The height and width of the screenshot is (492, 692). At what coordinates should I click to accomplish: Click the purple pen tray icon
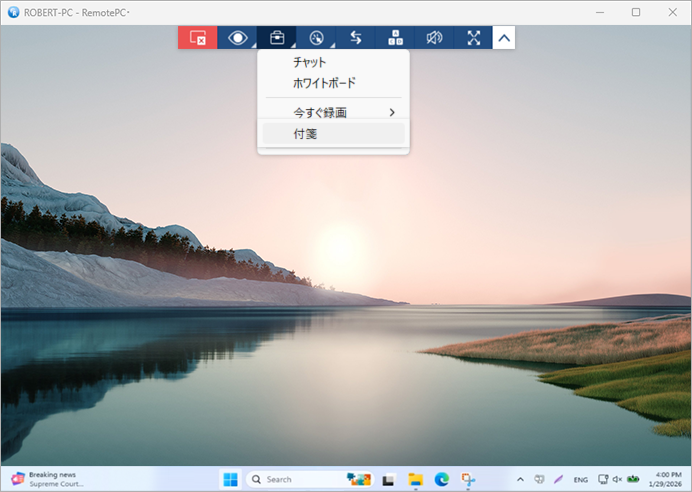[558, 479]
